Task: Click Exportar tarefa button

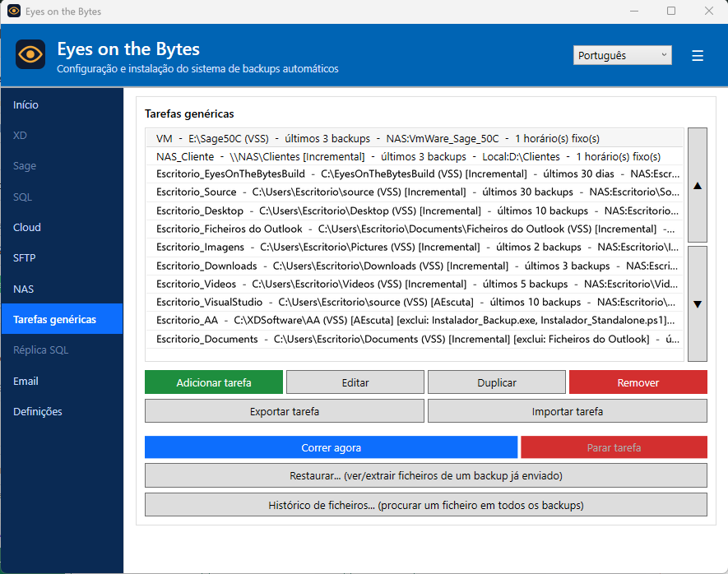Action: 284,411
